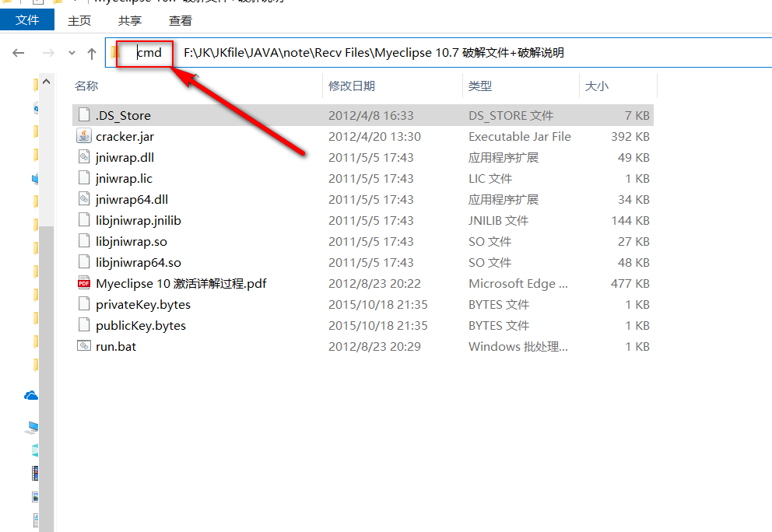Click the back arrow navigation button
The image size is (772, 532).
pos(19,53)
